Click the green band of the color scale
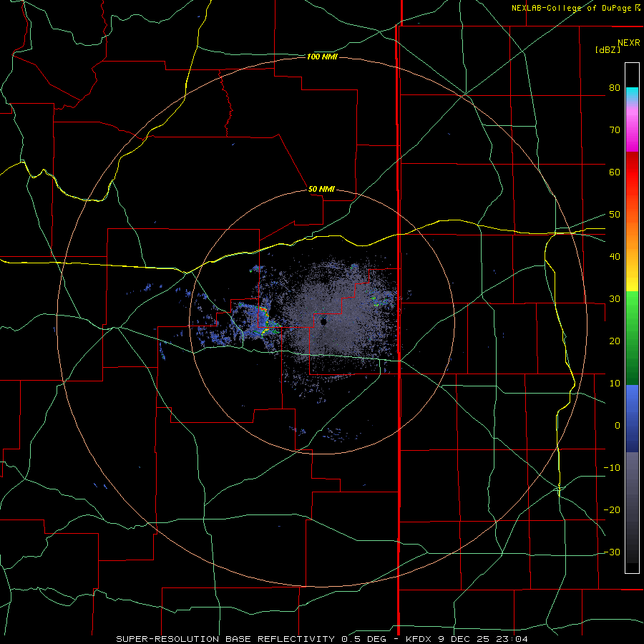Viewport: 644px width, 644px height. coord(632,338)
